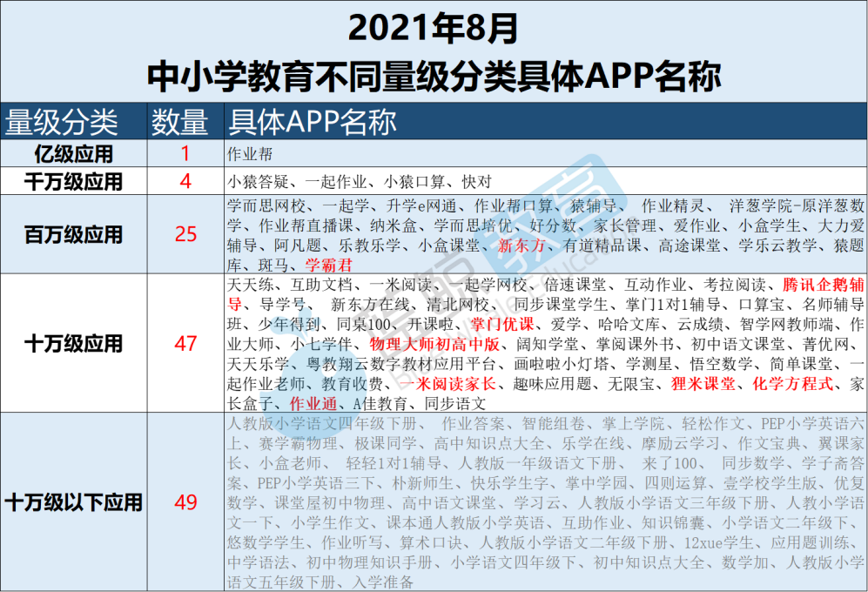Click the gray app name '四则运算'

click(x=676, y=483)
